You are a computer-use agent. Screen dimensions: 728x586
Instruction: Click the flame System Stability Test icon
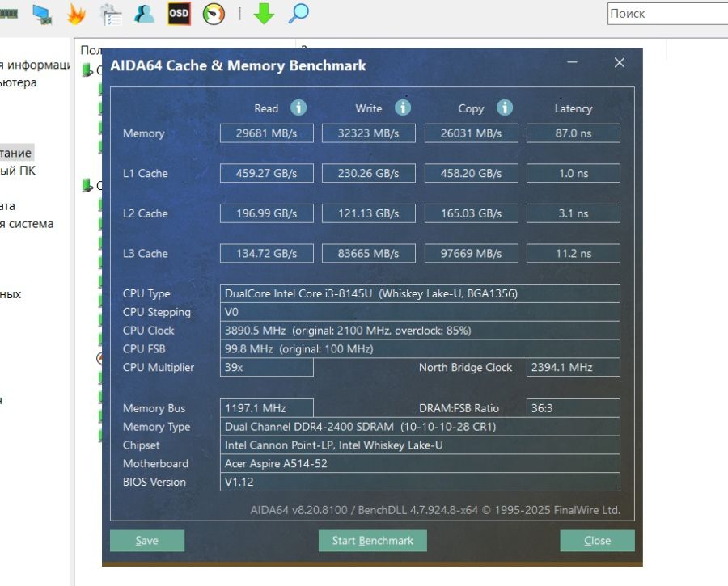[x=76, y=14]
